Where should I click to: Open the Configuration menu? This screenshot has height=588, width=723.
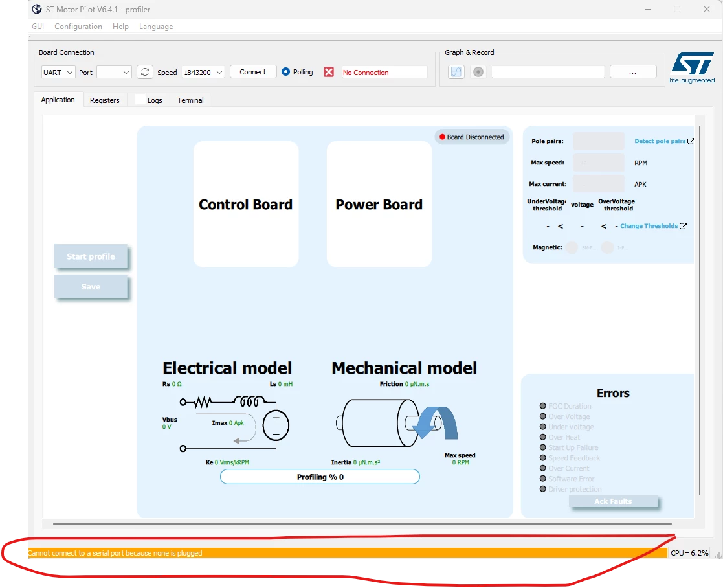(x=78, y=27)
